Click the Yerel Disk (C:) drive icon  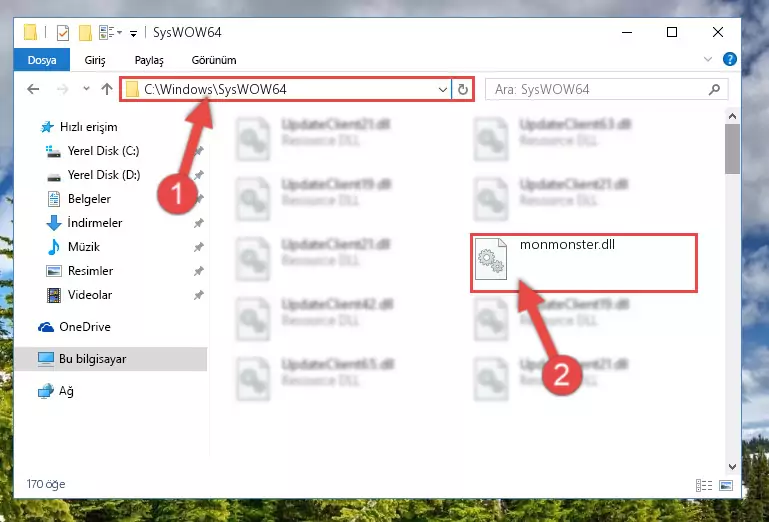[x=53, y=151]
